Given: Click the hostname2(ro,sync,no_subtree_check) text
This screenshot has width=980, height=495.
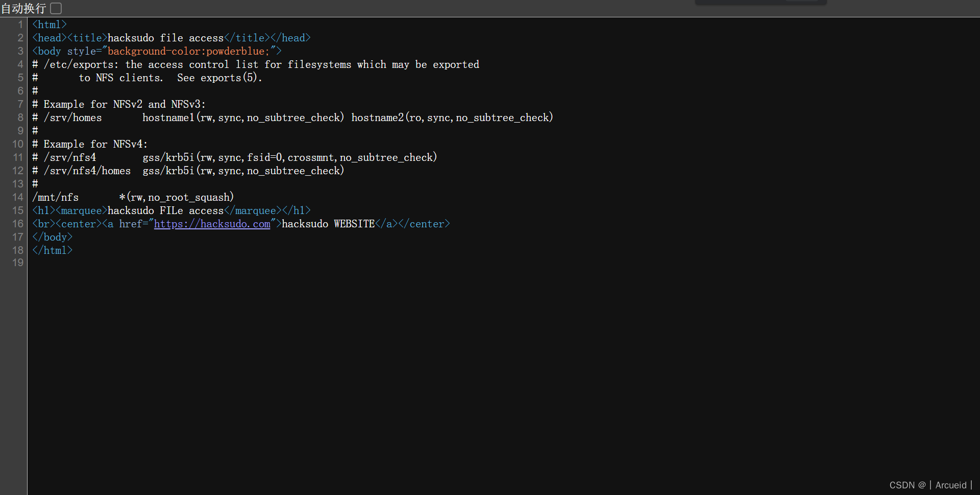Looking at the screenshot, I should pos(452,117).
